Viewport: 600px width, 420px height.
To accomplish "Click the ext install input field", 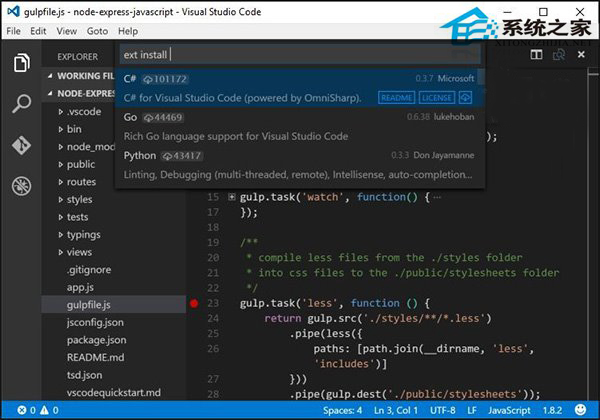I will (300, 55).
